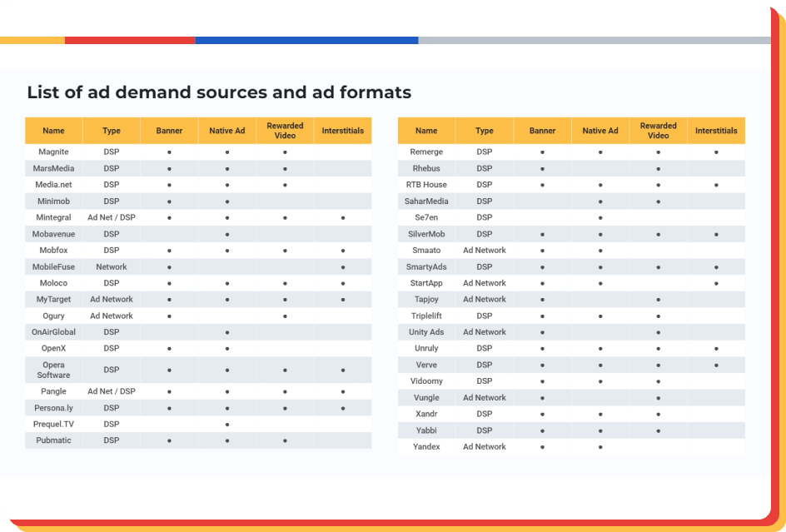Select the "DSP" type in the Xandr row

pos(485,414)
